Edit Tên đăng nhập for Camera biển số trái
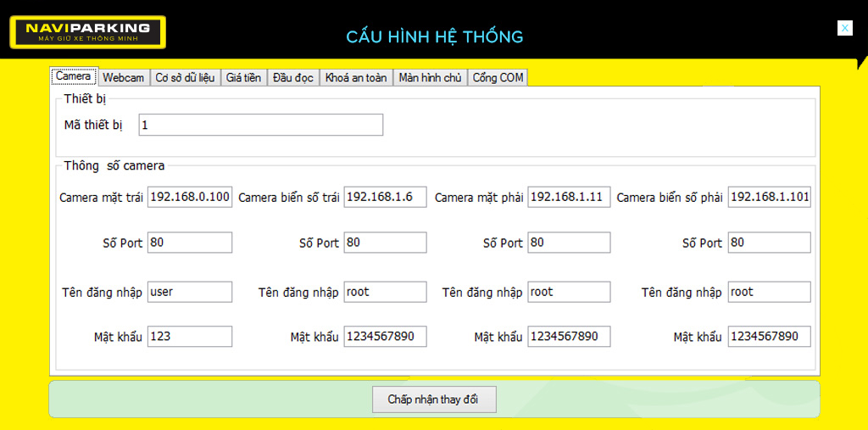 [x=386, y=292]
